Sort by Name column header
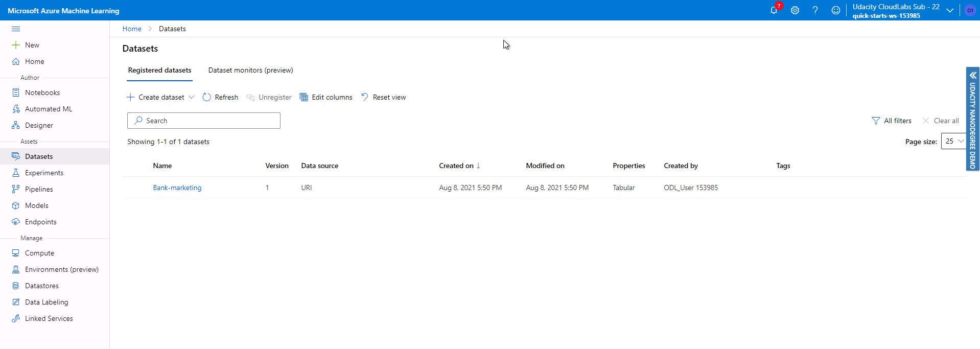The width and height of the screenshot is (980, 349). coord(162,166)
